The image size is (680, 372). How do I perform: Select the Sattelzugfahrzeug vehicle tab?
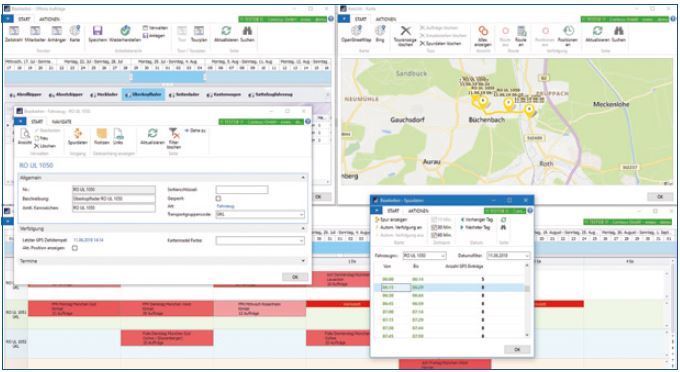(x=270, y=94)
